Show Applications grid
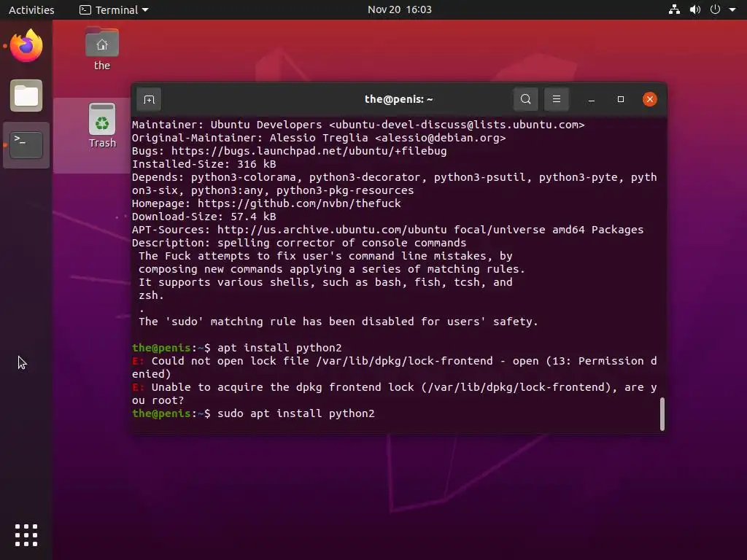 (26, 535)
